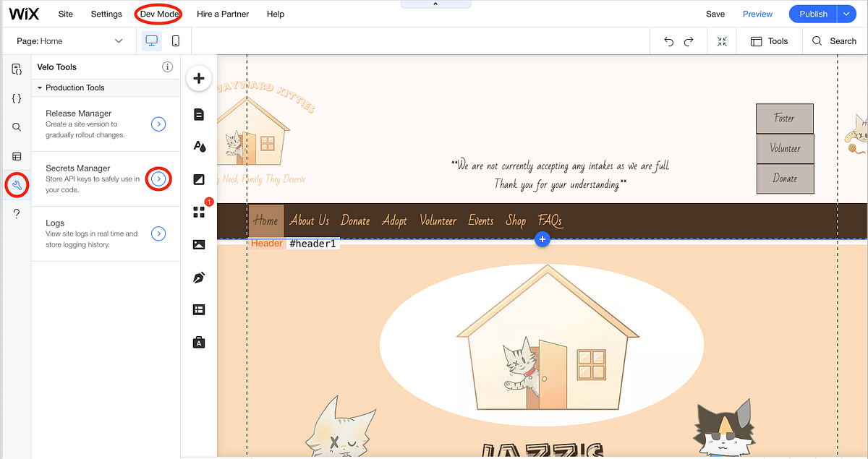Screen dimensions: 868x459
Task: Open the help question mark icon
Action: click(x=17, y=211)
